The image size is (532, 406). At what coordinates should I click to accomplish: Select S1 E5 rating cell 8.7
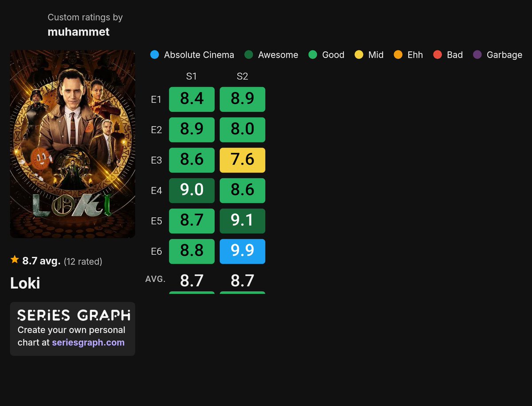tap(192, 221)
